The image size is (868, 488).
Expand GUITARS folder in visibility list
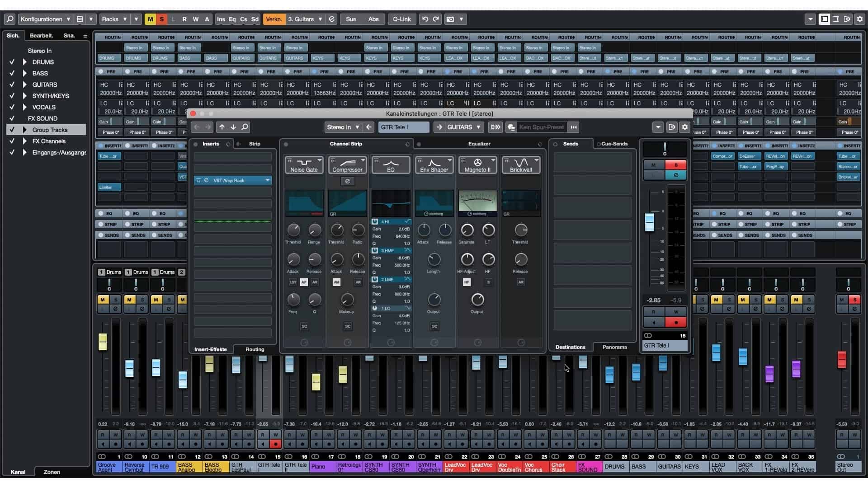pyautogui.click(x=24, y=84)
